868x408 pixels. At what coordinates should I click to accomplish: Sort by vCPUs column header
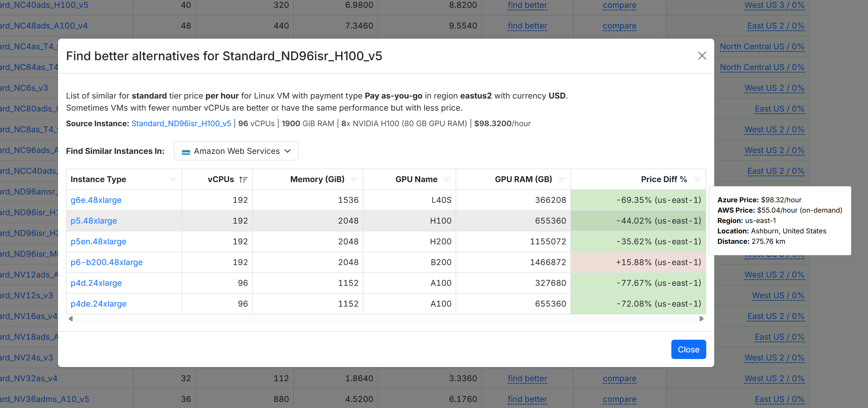coord(221,180)
